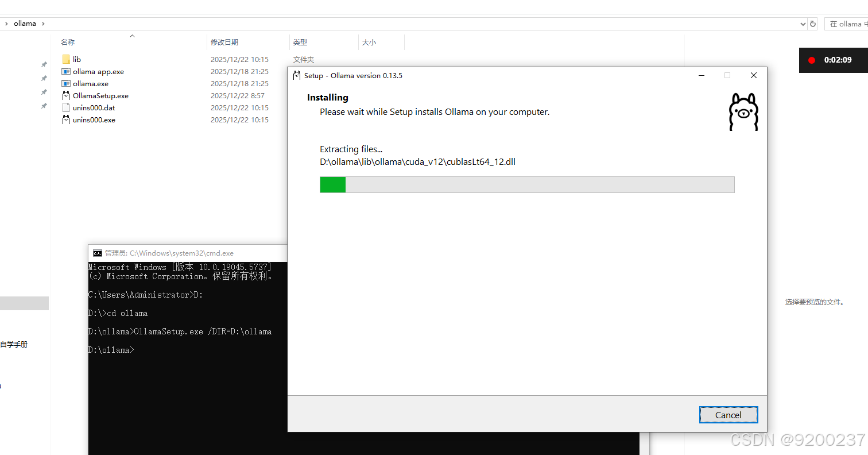This screenshot has height=455, width=868.
Task: Click the refresh button beside address bar
Action: coord(813,24)
